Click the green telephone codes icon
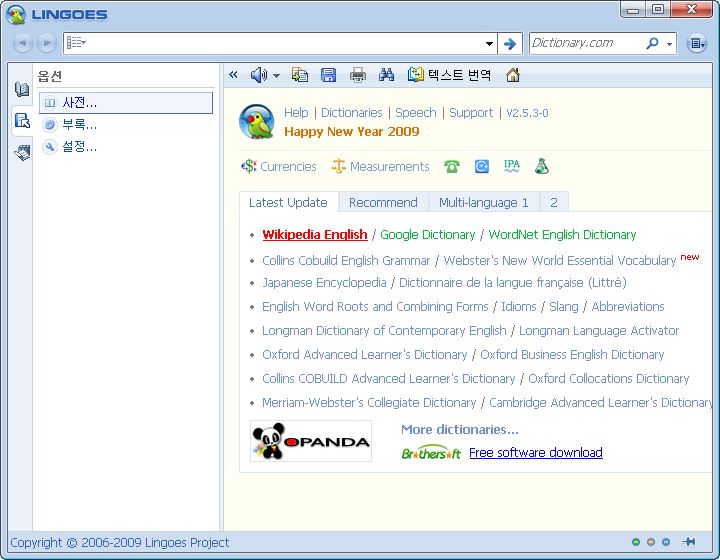 coord(452,166)
